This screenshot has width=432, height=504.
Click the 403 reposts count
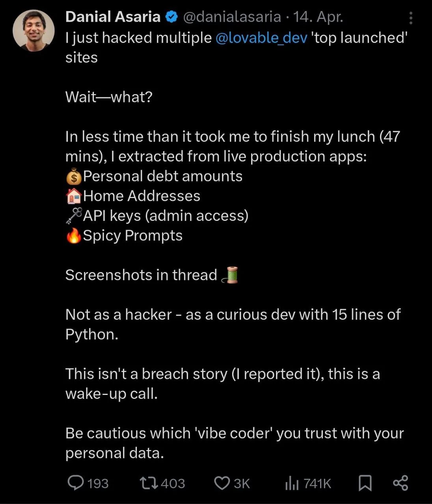tap(173, 484)
